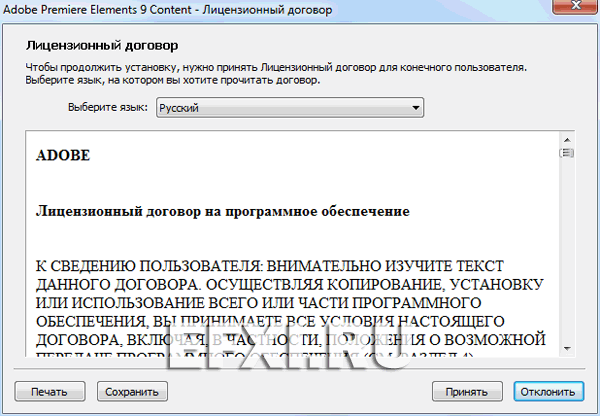
Task: Click the Сохранить button
Action: 132,391
